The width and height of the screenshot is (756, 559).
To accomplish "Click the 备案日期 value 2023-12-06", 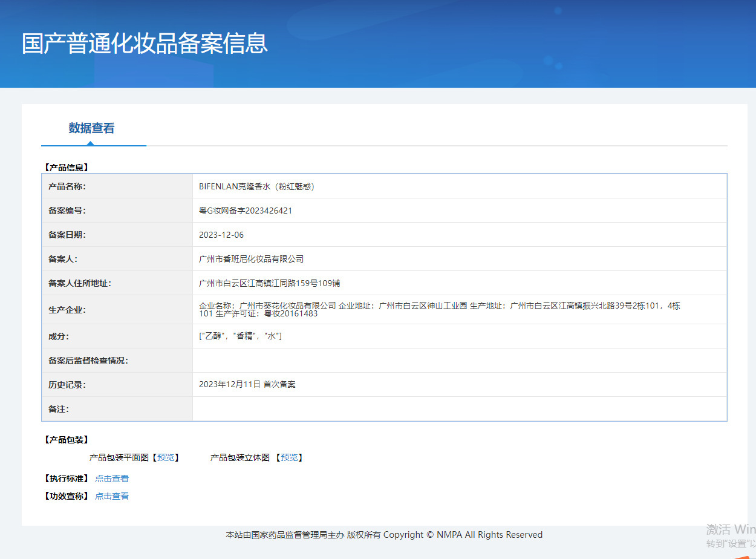I will coord(221,235).
